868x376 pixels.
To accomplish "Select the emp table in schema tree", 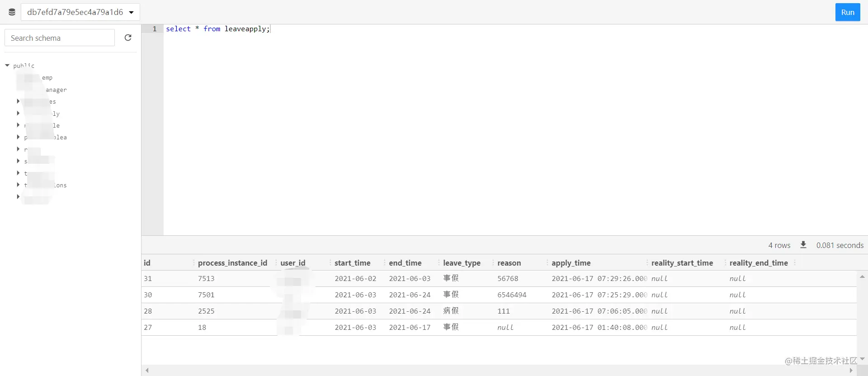I will pyautogui.click(x=47, y=77).
